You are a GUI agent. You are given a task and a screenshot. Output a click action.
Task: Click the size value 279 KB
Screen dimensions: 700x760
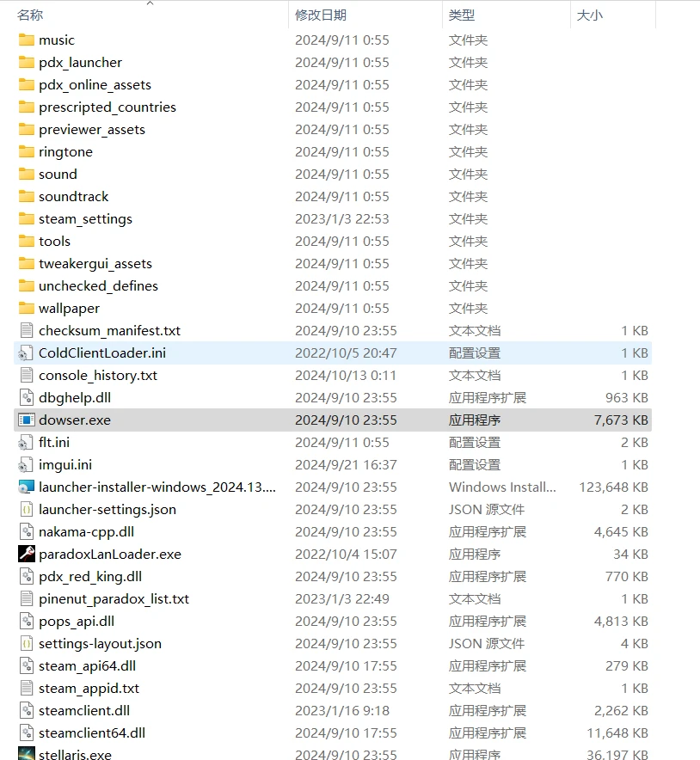(627, 665)
